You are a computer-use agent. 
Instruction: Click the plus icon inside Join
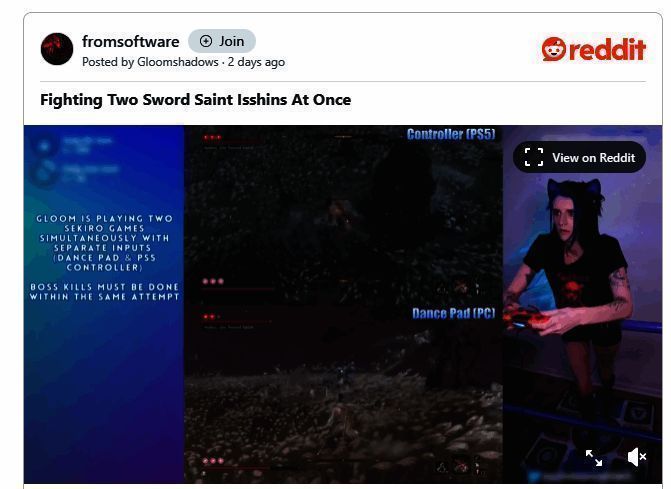(206, 41)
